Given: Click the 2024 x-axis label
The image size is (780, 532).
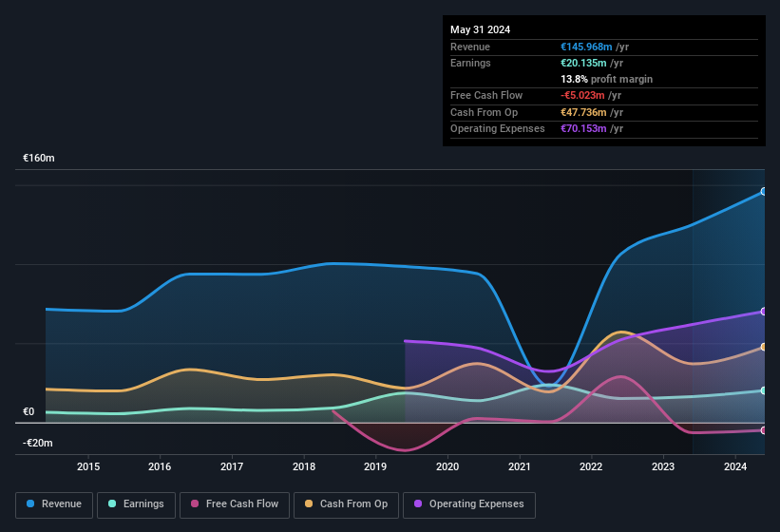Looking at the screenshot, I should 735,466.
